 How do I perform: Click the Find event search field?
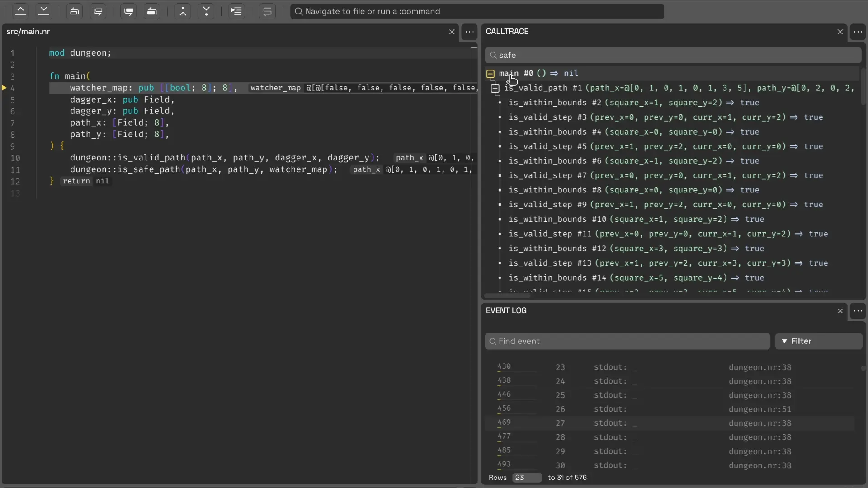click(x=627, y=341)
